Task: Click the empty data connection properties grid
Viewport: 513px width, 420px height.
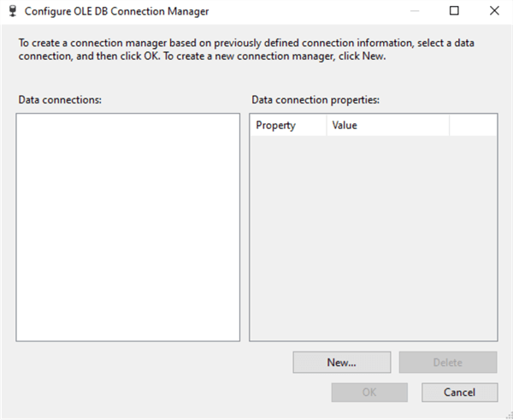Action: 373,240
